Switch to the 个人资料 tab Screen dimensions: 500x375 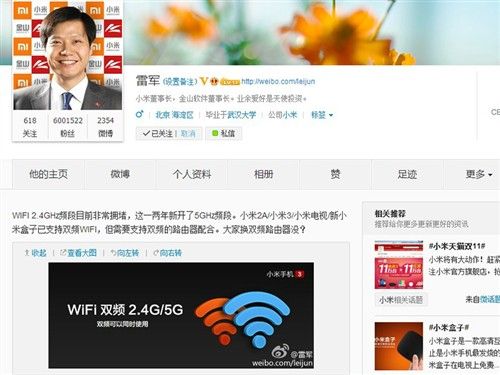192,174
